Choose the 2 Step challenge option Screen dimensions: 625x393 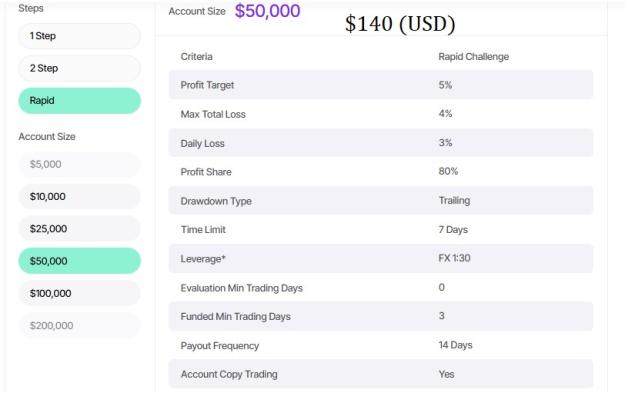(79, 68)
